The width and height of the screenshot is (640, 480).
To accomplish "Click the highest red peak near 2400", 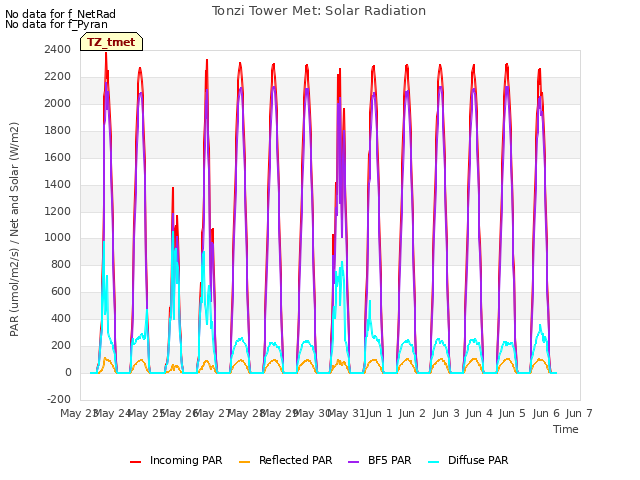I will [x=106, y=54].
